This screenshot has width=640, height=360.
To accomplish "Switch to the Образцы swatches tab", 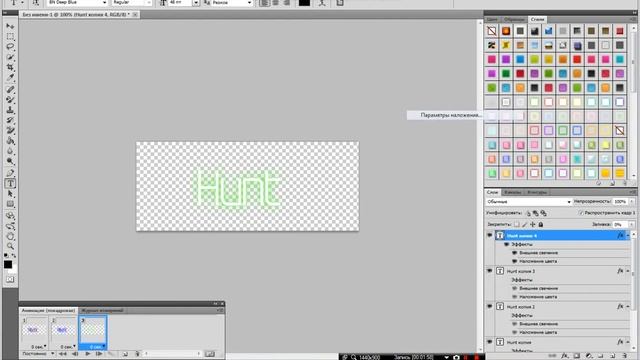I will pos(514,20).
